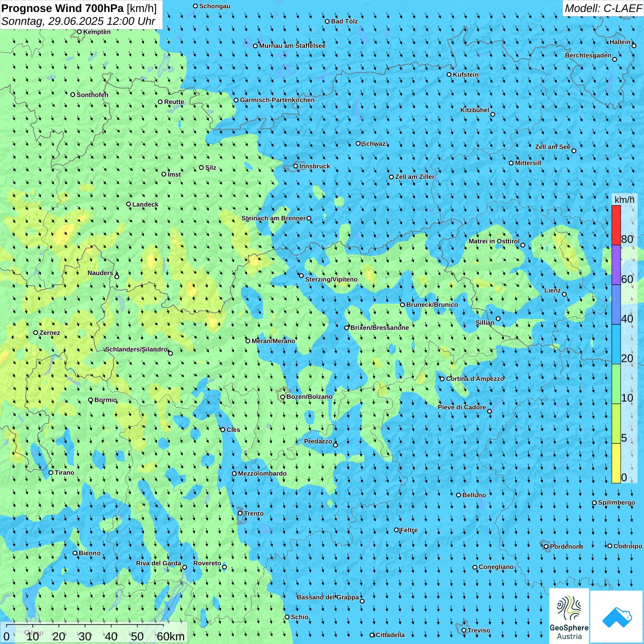Click the 'Mezzolombardo' label
Viewport: 644px width, 644px height.
click(262, 473)
